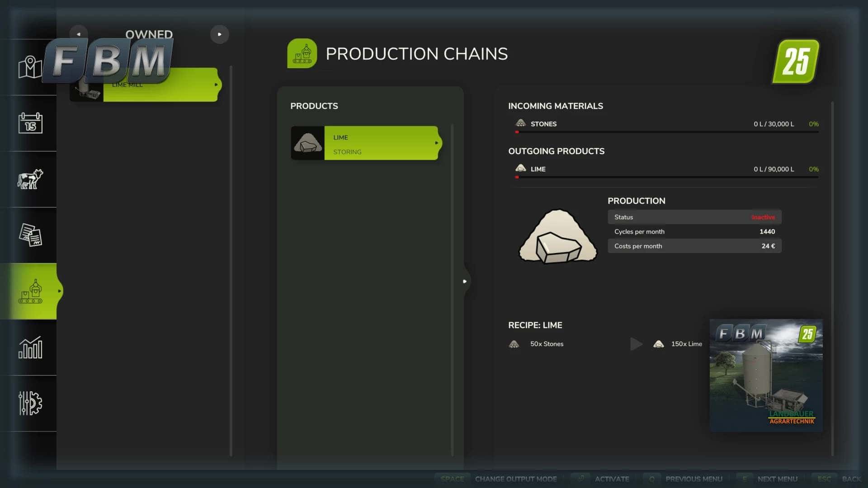The width and height of the screenshot is (868, 488).
Task: Open the general settings gear sidebar icon
Action: [30, 403]
